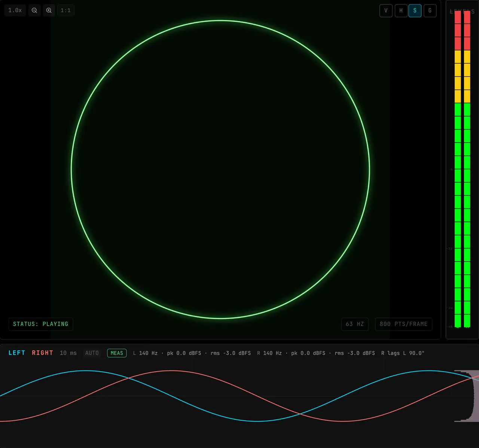Viewport: 479px width, 448px height.
Task: Switch to the V display mode
Action: point(386,10)
